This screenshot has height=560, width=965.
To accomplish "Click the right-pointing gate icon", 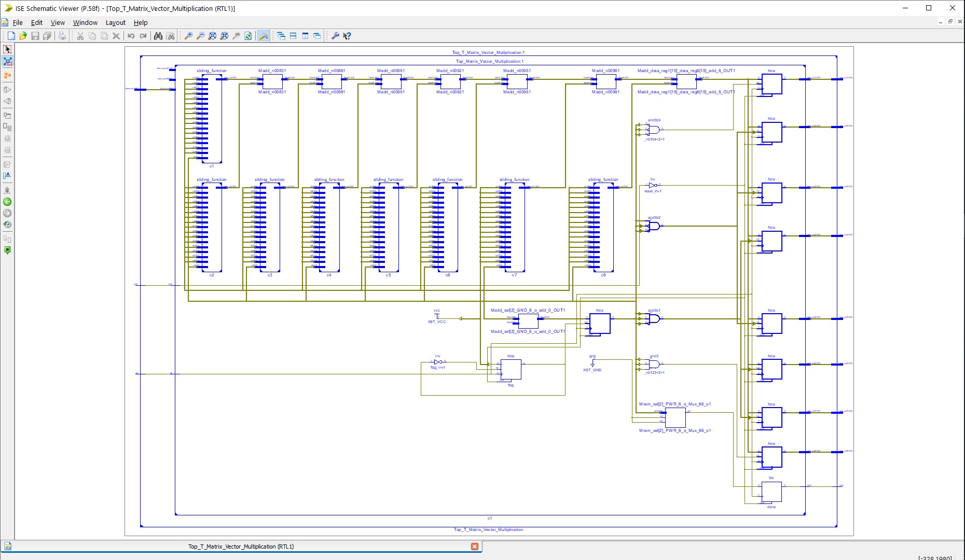I will coord(7,90).
